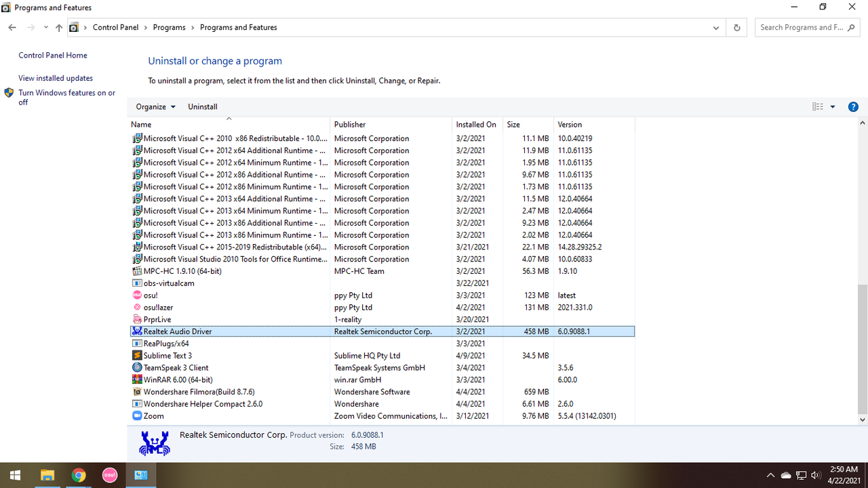Select Microsoft Visual Studio 2010 Tools entry

(x=382, y=260)
